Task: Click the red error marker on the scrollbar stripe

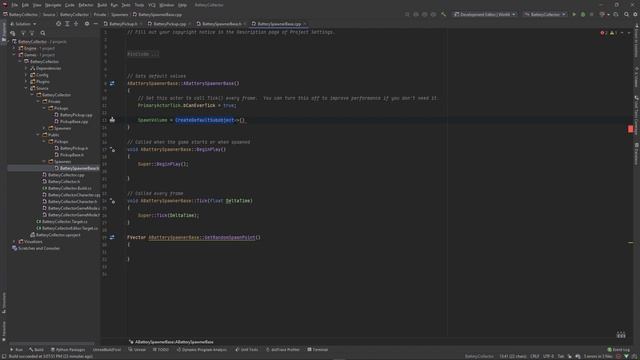Action: pos(631,129)
